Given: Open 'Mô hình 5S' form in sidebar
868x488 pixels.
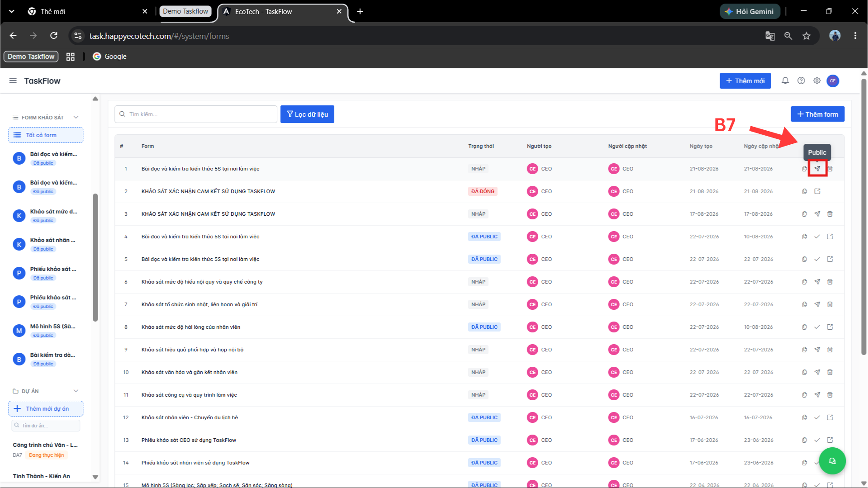Looking at the screenshot, I should [x=46, y=330].
